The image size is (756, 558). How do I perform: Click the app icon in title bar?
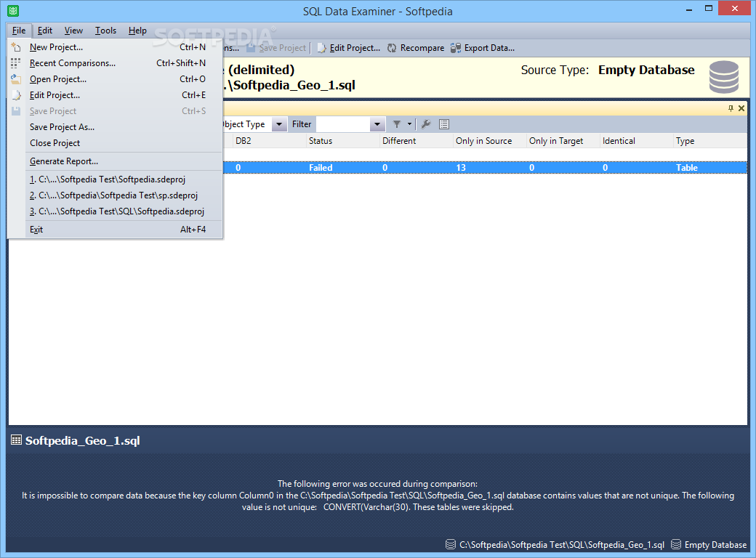tap(14, 11)
